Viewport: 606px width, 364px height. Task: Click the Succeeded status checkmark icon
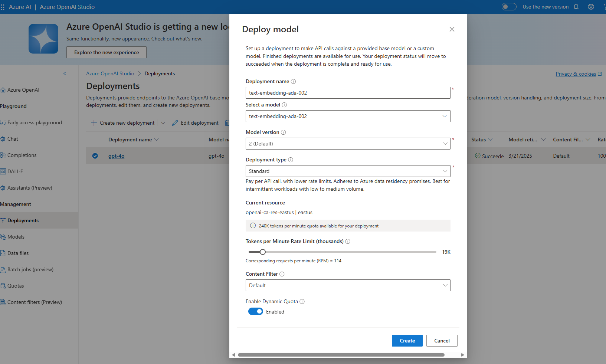[478, 156]
